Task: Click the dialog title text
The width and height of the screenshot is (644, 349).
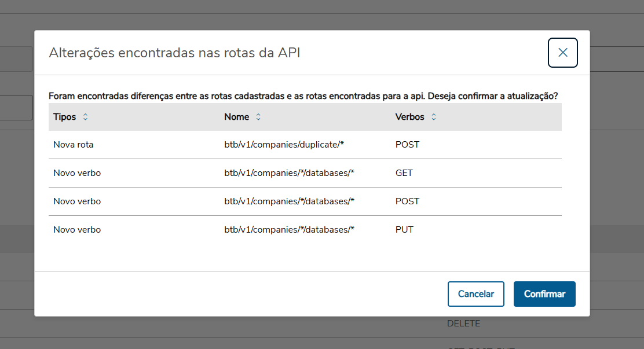Action: [x=174, y=53]
